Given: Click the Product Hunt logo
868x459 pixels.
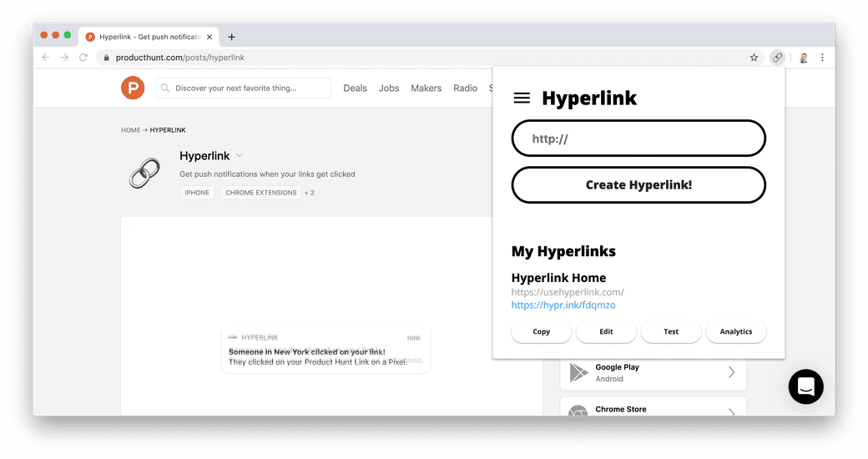Looking at the screenshot, I should (133, 88).
